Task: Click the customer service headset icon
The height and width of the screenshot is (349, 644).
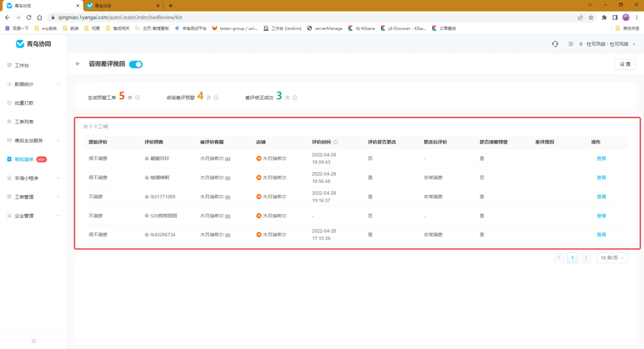Action: pyautogui.click(x=555, y=44)
